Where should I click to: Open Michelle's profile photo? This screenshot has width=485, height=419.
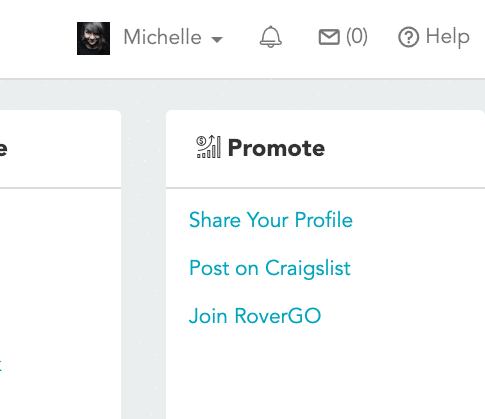(93, 38)
